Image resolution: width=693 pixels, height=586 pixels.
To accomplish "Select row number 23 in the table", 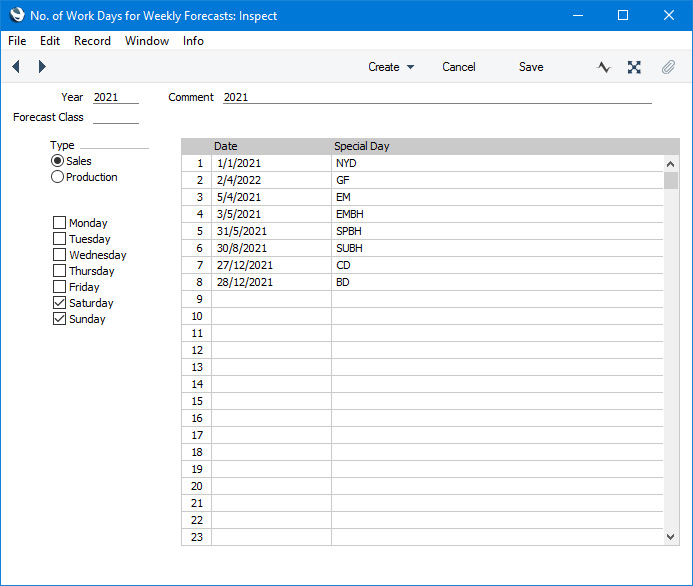I will (197, 537).
